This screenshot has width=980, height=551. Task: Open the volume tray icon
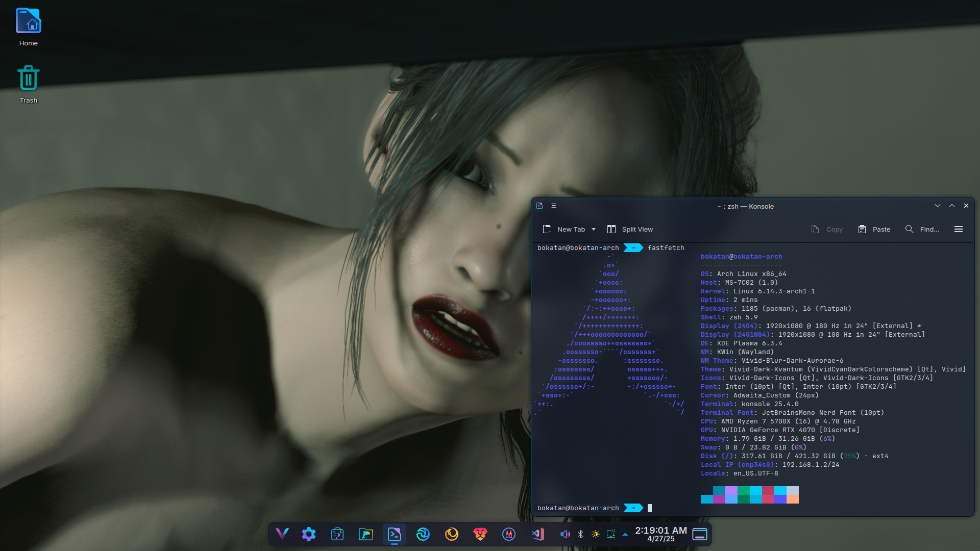tap(565, 534)
